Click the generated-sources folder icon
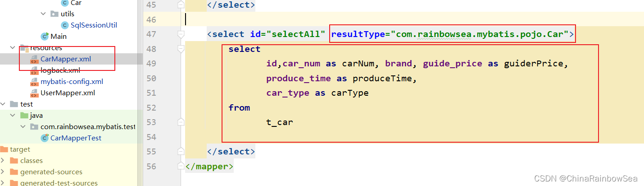644x186 pixels. (x=14, y=172)
